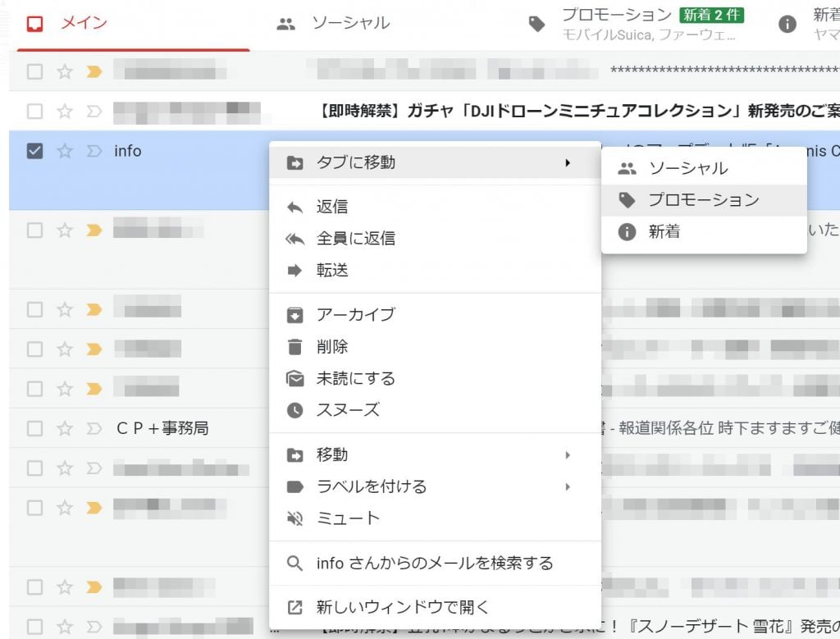
Task: Click the Reply (返信) arrow icon
Action: (x=294, y=208)
